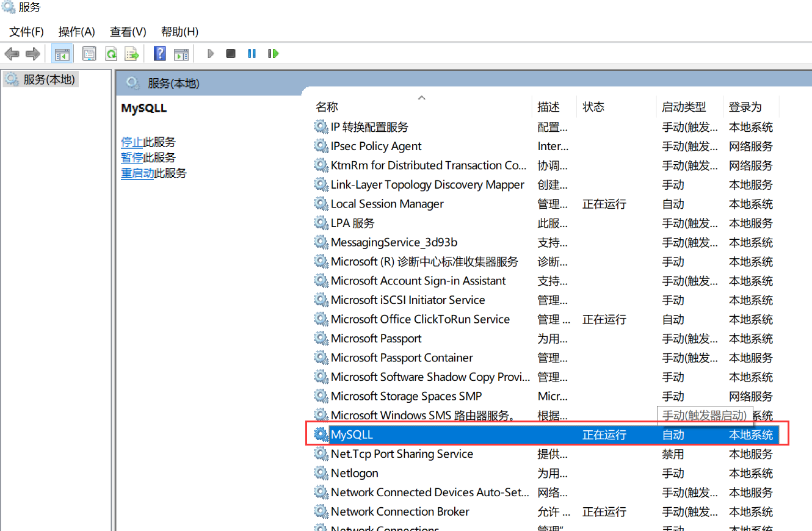
Task: Select the 服务(本地) tree item
Action: [x=40, y=79]
